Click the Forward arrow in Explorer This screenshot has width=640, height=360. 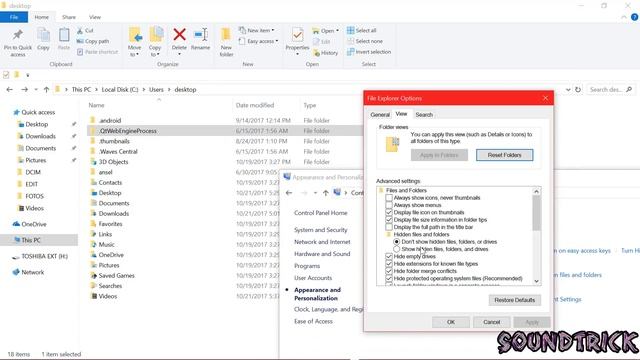click(24, 89)
